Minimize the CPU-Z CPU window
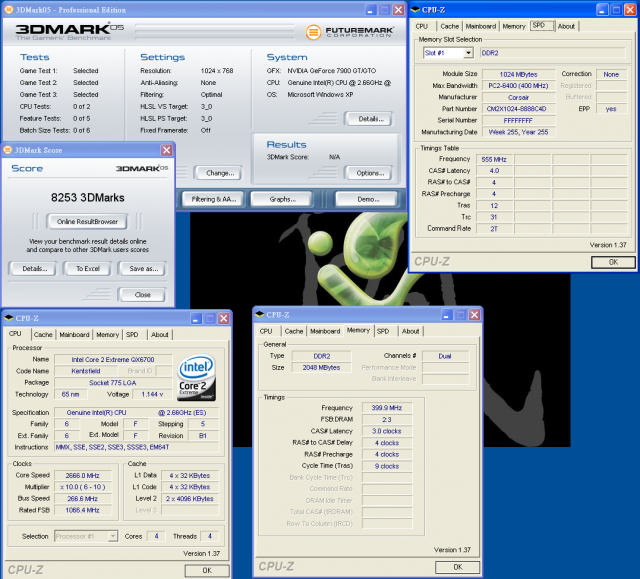640x579 pixels. tap(196, 318)
